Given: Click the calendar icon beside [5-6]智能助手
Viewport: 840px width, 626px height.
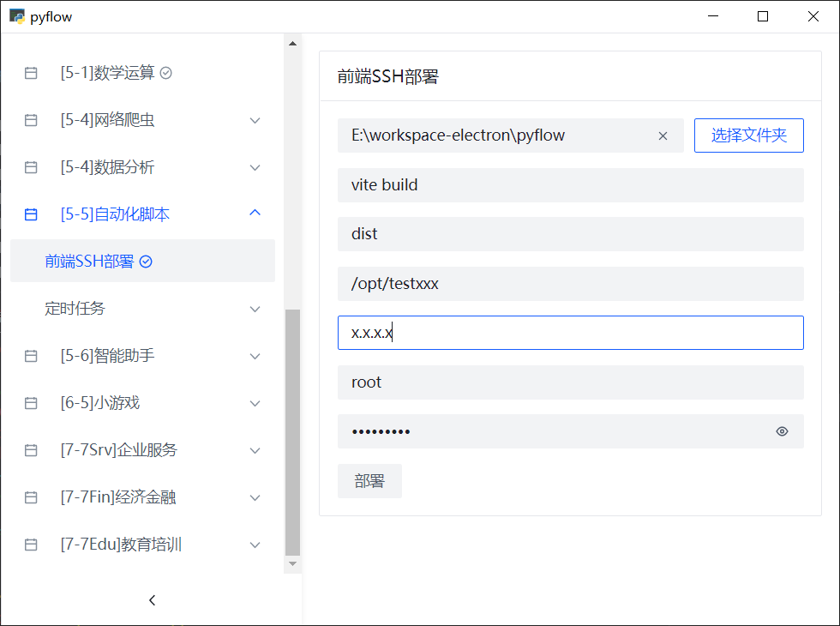Looking at the screenshot, I should click(x=31, y=356).
